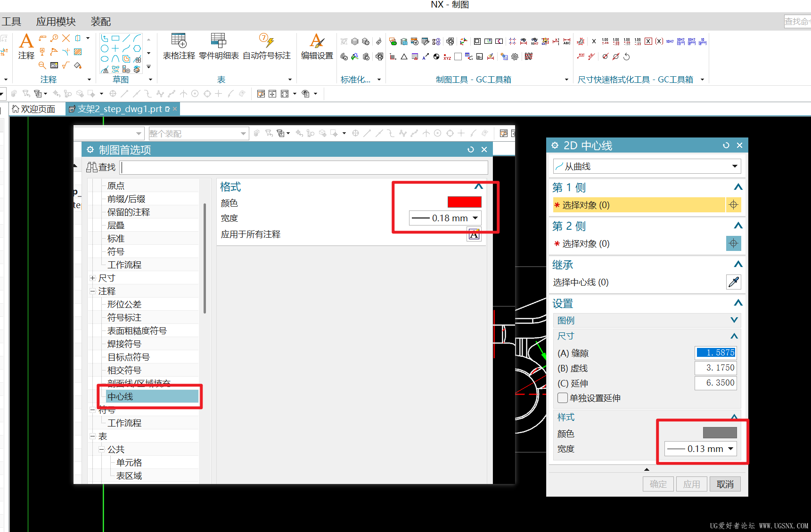811x532 pixels.
Task: Click the point icon on 第 1 侧 row
Action: [x=734, y=205]
